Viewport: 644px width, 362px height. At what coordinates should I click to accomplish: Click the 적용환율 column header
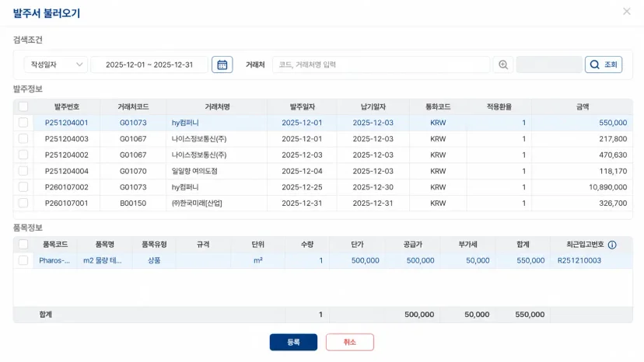[x=499, y=106]
